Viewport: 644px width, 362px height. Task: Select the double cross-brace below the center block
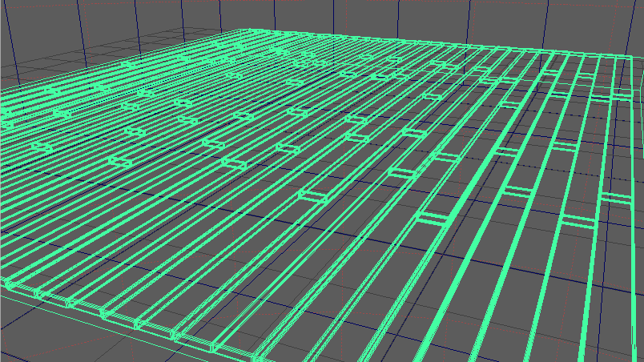click(433, 218)
